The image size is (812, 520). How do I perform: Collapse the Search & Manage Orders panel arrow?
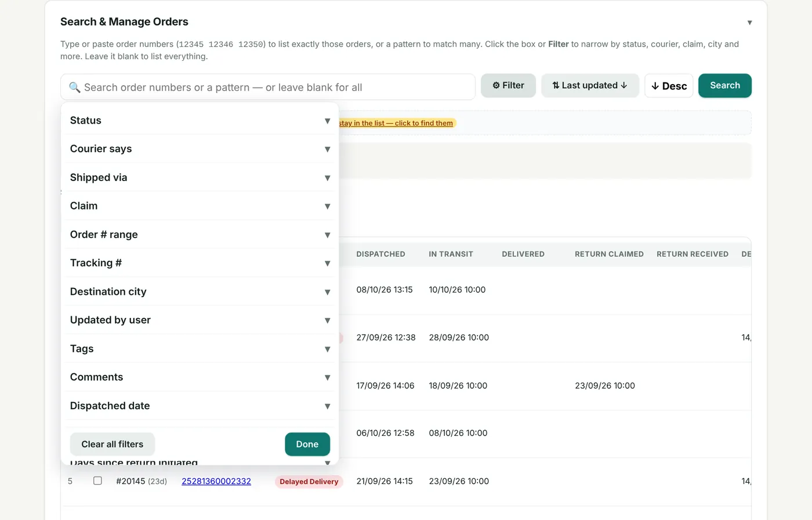click(x=749, y=23)
